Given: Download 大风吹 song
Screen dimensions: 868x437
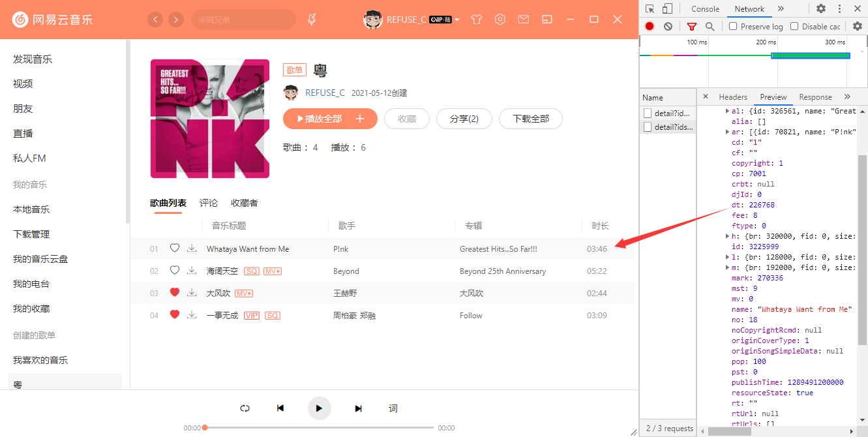Looking at the screenshot, I should 192,292.
